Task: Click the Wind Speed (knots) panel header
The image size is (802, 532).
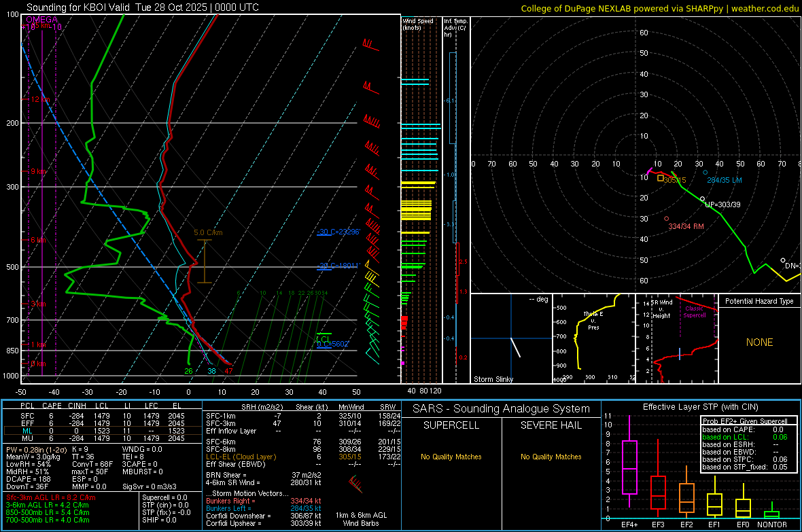Action: [418, 24]
